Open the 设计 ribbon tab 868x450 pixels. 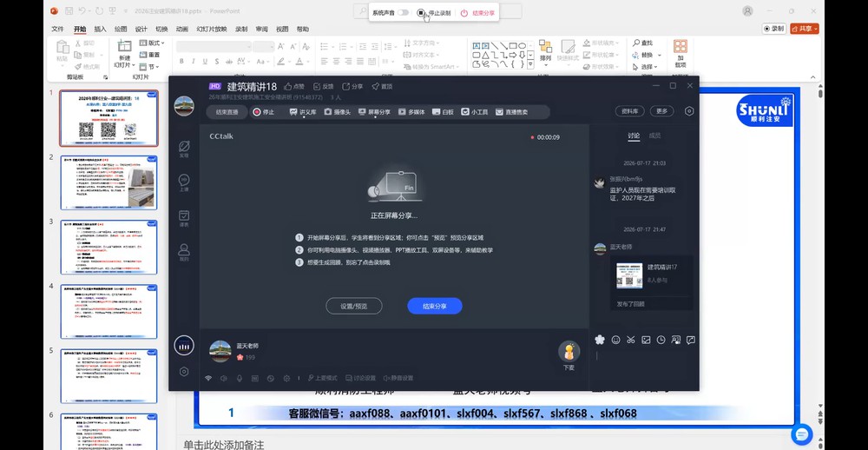pos(141,29)
